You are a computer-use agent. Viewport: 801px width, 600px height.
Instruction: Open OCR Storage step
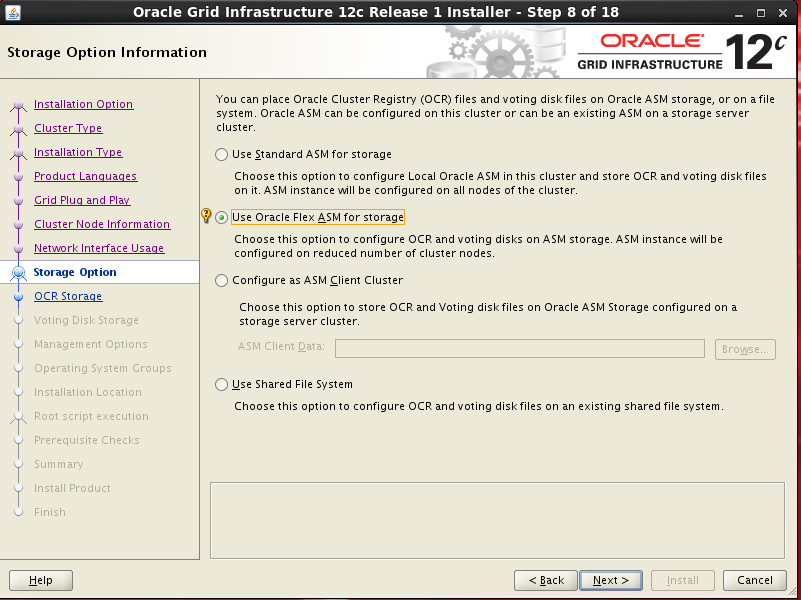tap(68, 296)
